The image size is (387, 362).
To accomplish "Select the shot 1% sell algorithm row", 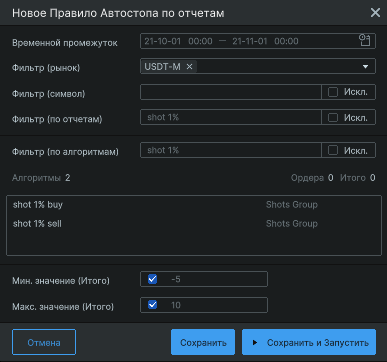I will tap(194, 224).
